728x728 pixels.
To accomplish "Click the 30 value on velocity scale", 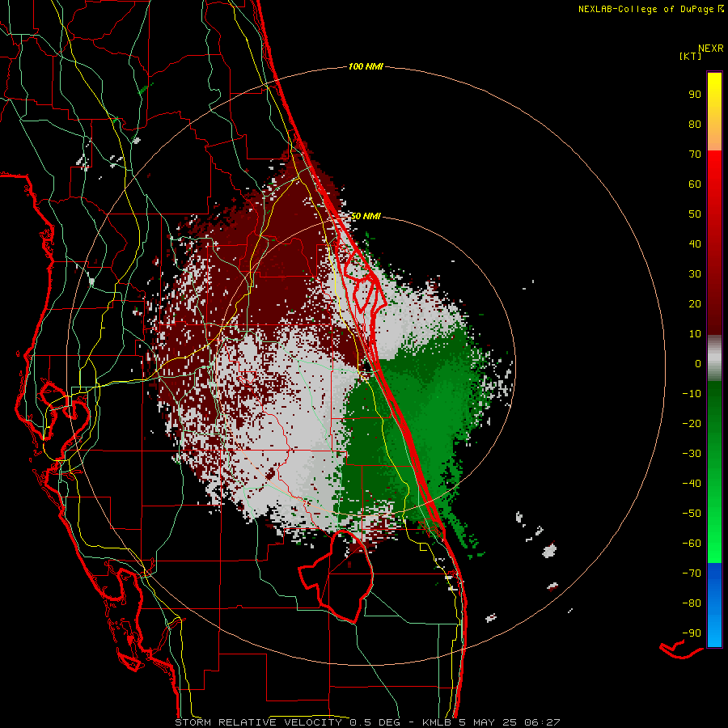I will pos(695,274).
